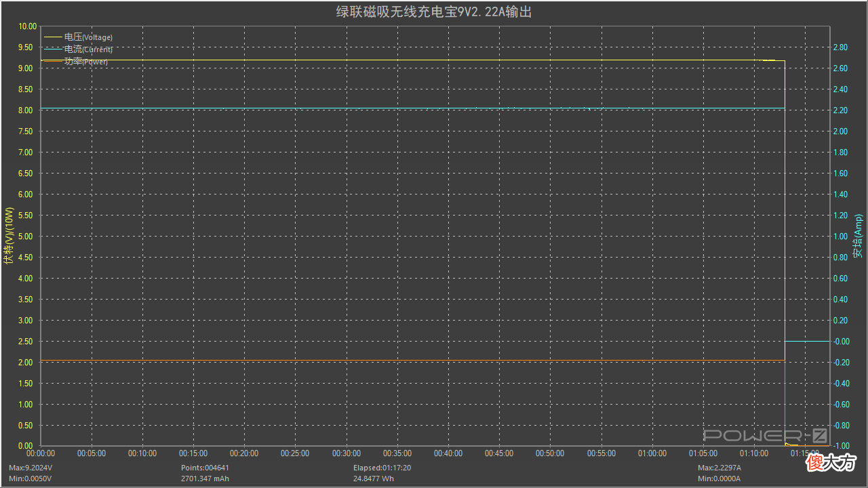868x488 pixels.
Task: Click the 2.40 ampere axis label
Action: tap(840, 89)
